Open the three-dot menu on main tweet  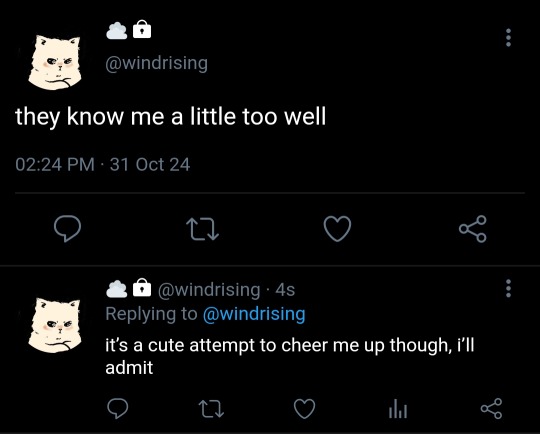(x=508, y=38)
